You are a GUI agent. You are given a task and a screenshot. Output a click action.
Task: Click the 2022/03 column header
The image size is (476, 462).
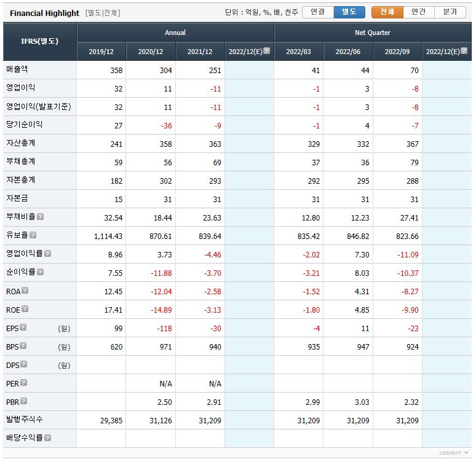click(x=298, y=52)
